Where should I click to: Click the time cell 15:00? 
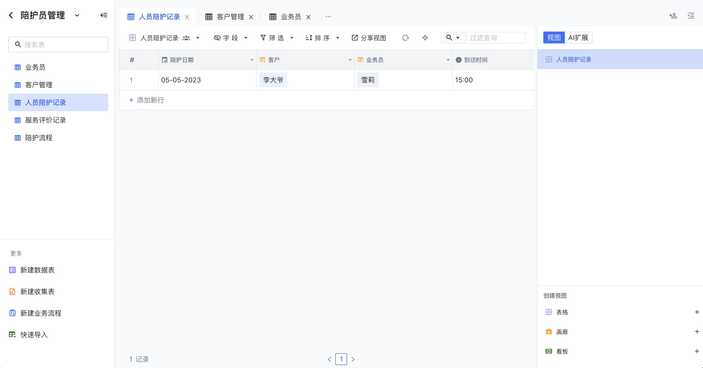pos(494,80)
